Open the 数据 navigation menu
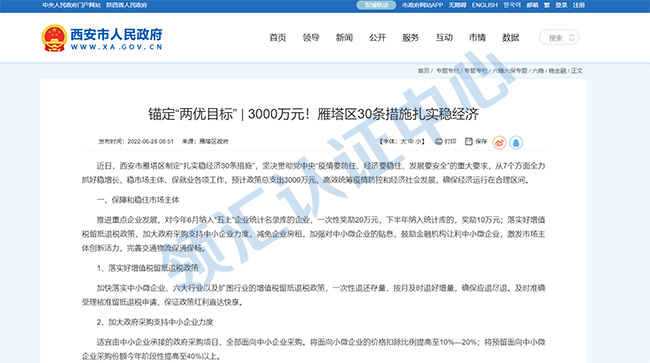650x363 pixels. click(x=510, y=37)
